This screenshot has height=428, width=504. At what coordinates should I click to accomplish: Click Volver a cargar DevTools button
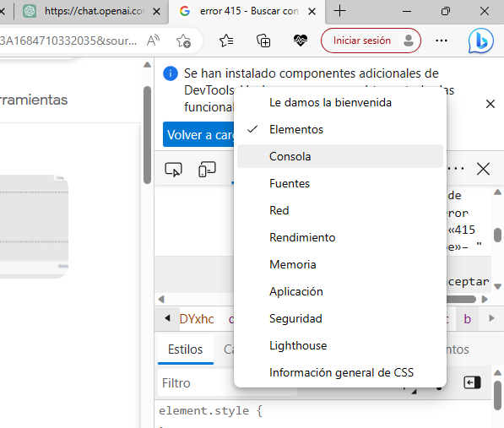click(x=199, y=134)
